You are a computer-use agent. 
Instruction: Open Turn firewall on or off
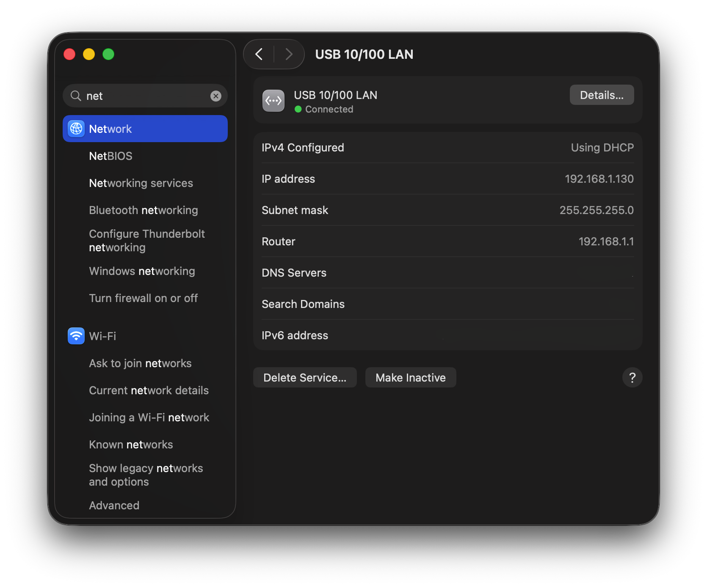(x=143, y=298)
